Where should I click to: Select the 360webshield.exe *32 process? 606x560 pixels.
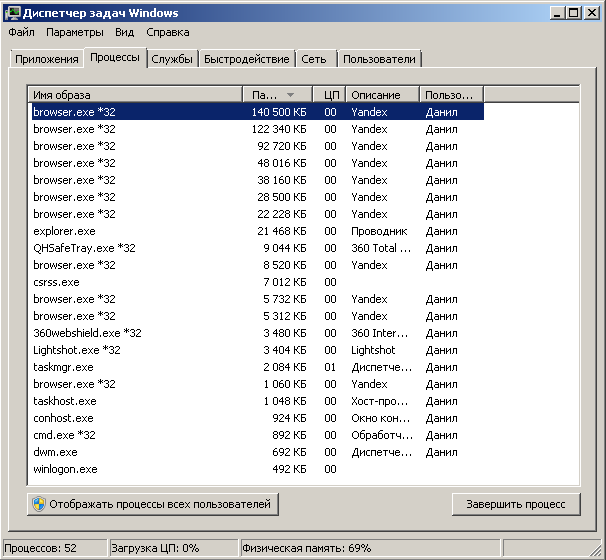(x=256, y=333)
